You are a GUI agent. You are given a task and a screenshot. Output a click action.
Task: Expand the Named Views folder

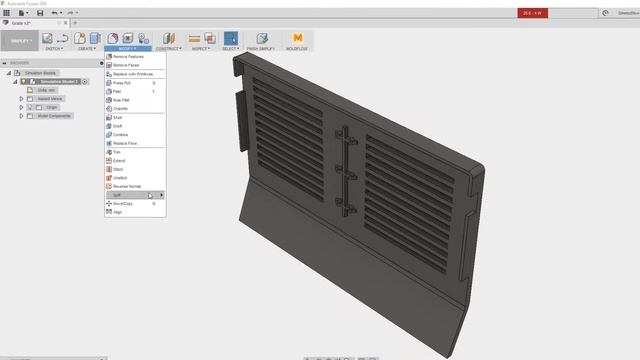pos(21,99)
